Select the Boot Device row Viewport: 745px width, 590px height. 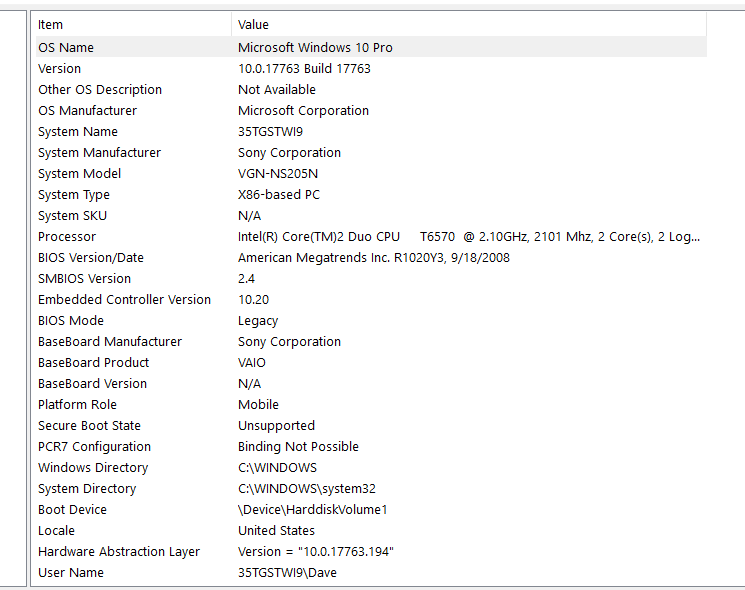pos(72,509)
